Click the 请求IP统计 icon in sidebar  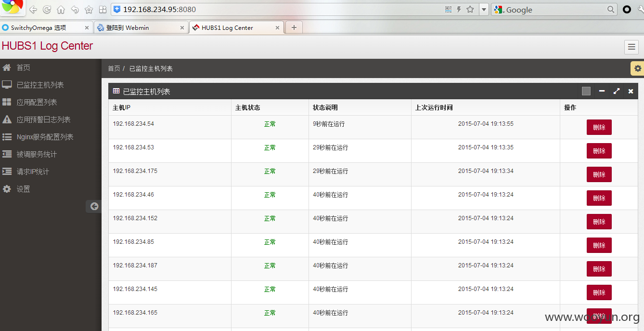pyautogui.click(x=7, y=172)
